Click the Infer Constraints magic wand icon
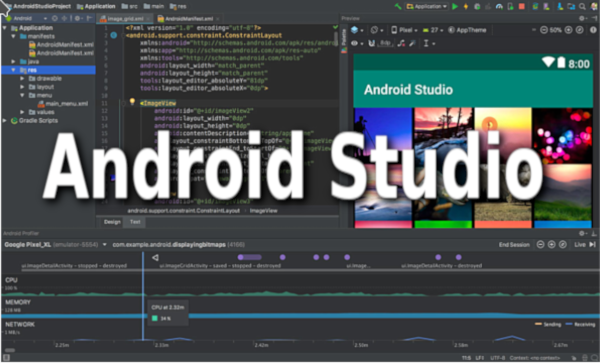 point(412,43)
